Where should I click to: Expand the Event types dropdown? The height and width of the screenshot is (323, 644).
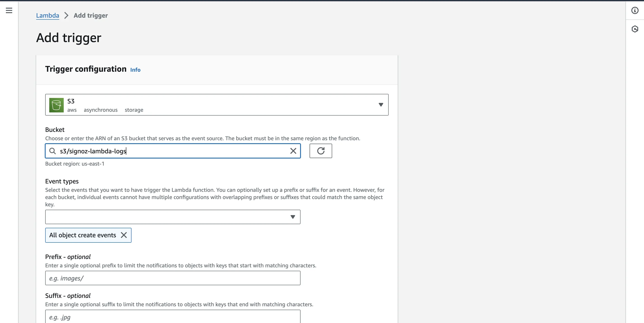pyautogui.click(x=173, y=217)
